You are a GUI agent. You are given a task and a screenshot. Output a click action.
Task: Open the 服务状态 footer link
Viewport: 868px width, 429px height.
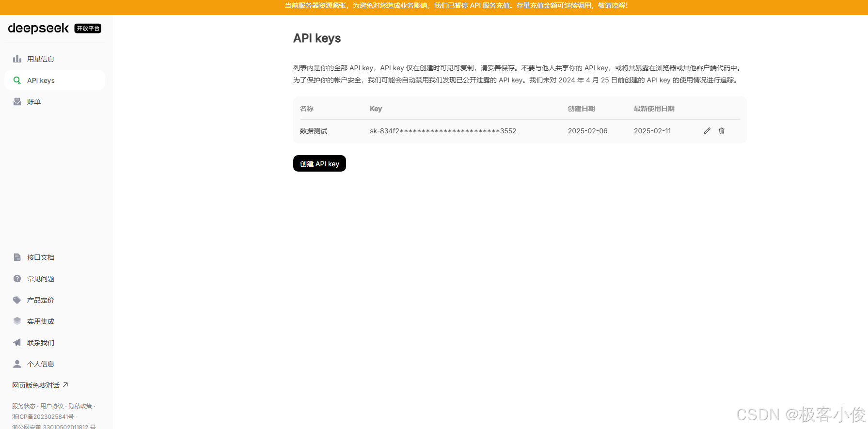coord(24,406)
